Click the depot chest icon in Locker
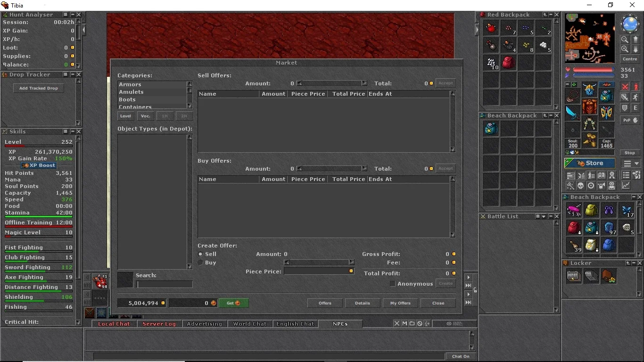 coord(574,277)
